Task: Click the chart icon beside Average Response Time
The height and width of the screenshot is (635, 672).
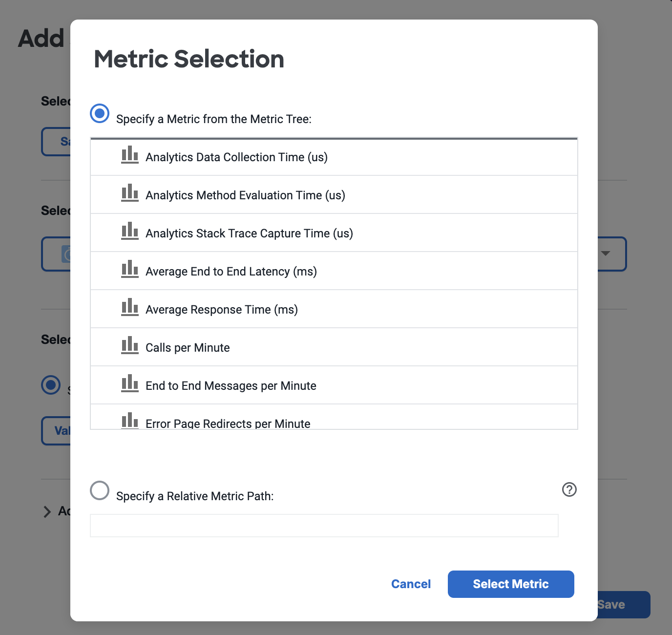Action: point(130,307)
